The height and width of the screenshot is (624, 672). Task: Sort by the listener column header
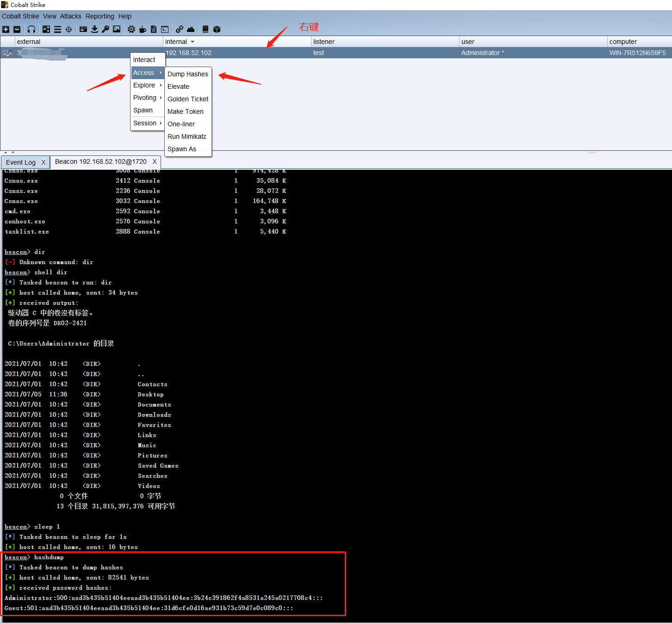[386, 42]
